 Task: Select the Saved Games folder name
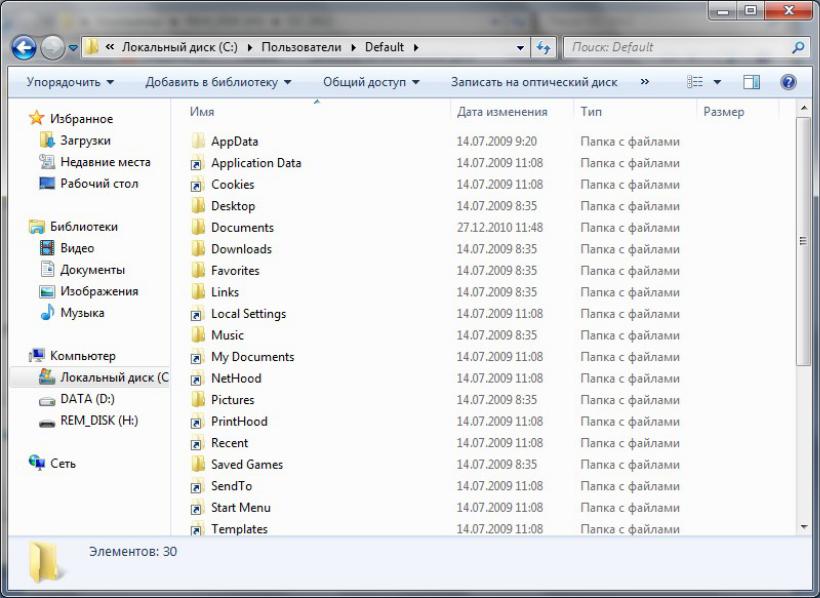247,464
